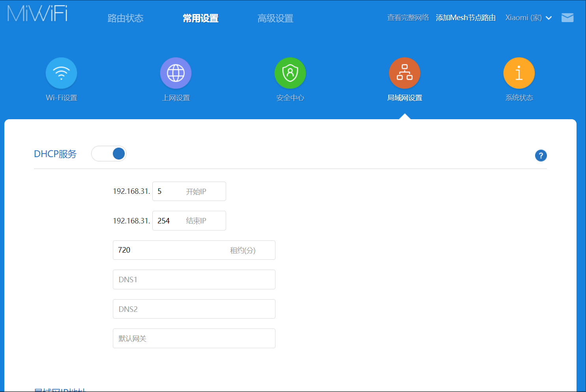This screenshot has height=392, width=586.
Task: Focus the lease time 720 field
Action: (x=194, y=250)
